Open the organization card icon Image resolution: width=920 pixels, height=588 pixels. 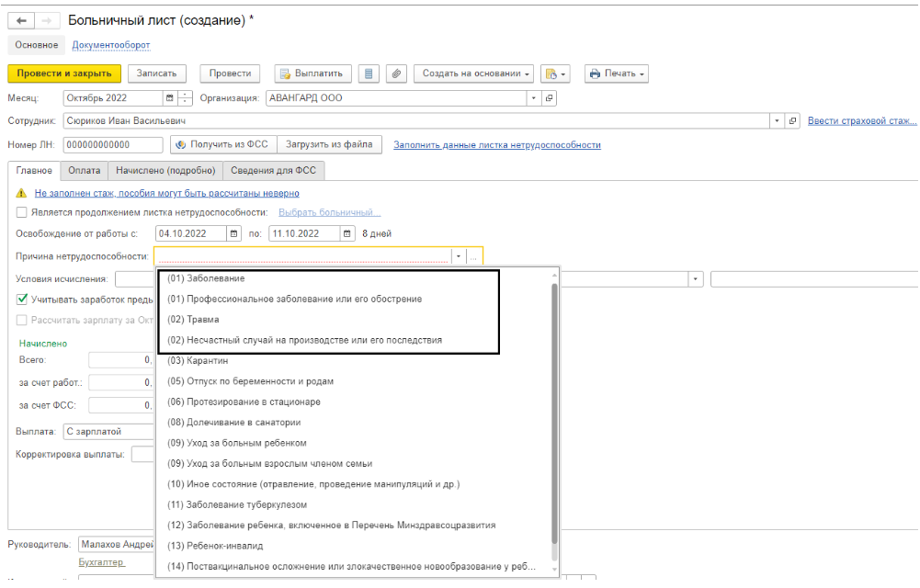click(x=550, y=98)
